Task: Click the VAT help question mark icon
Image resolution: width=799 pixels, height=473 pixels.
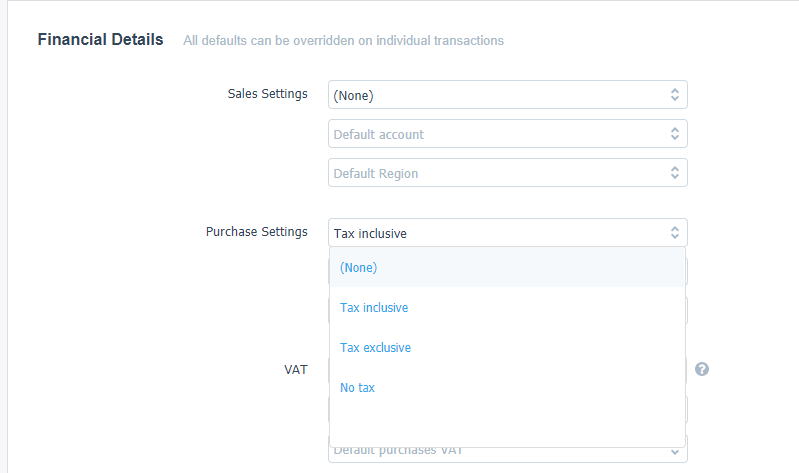Action: pyautogui.click(x=702, y=369)
